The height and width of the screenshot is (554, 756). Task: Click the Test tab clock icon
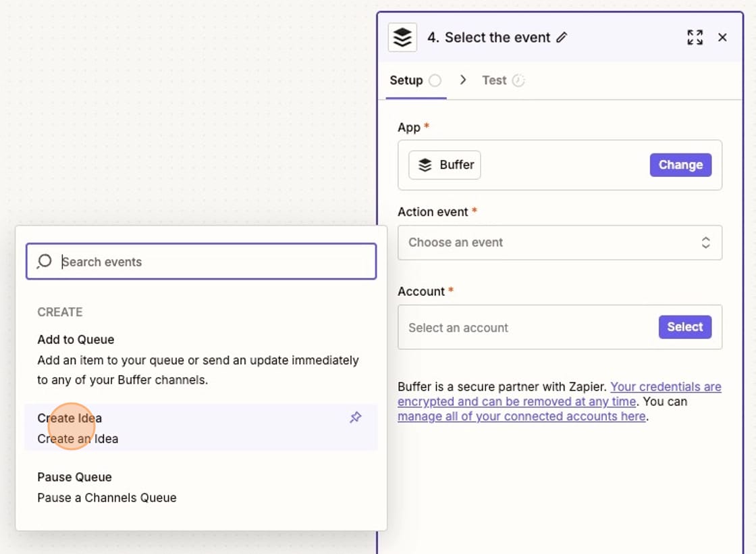[x=518, y=80]
